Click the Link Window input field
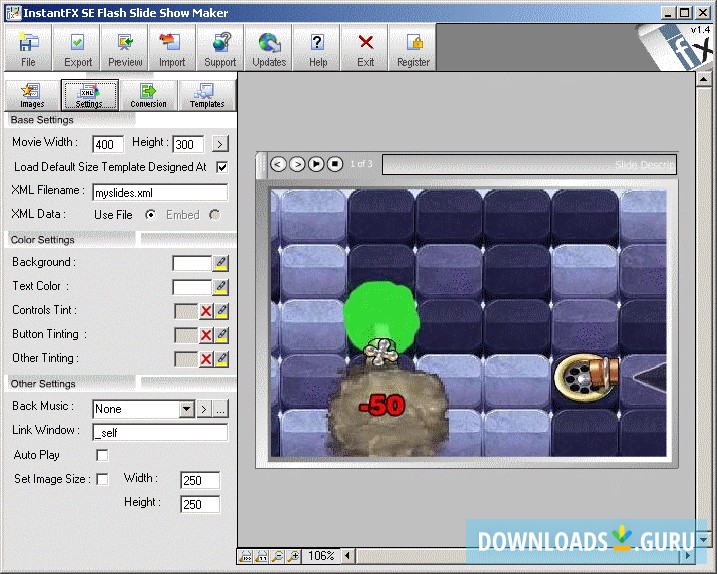This screenshot has width=717, height=574. point(160,432)
